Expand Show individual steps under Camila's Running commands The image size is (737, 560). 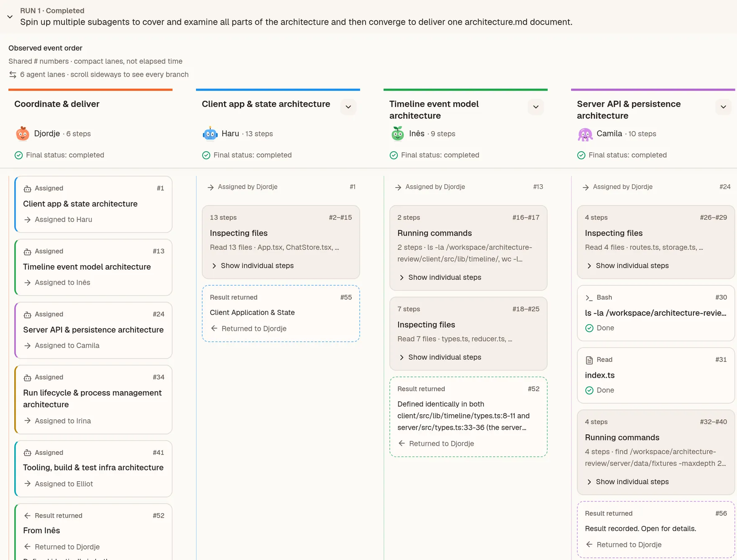628,482
